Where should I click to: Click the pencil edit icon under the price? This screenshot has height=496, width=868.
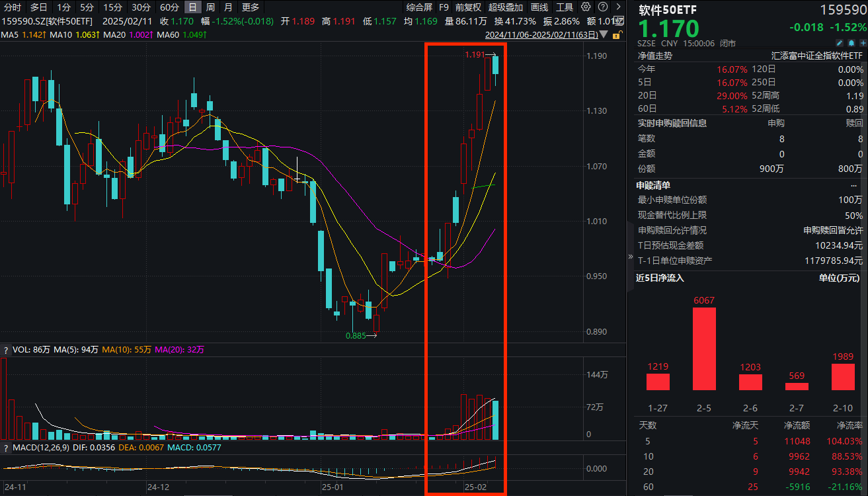[x=839, y=43]
